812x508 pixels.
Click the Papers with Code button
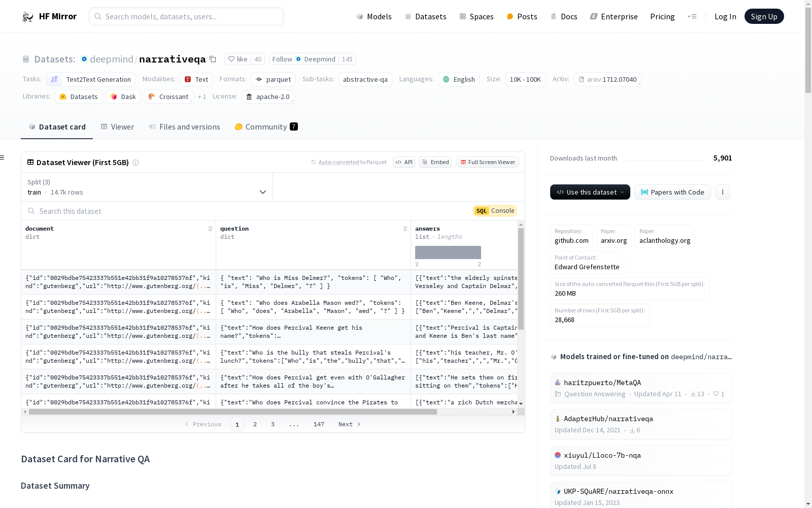[672, 192]
